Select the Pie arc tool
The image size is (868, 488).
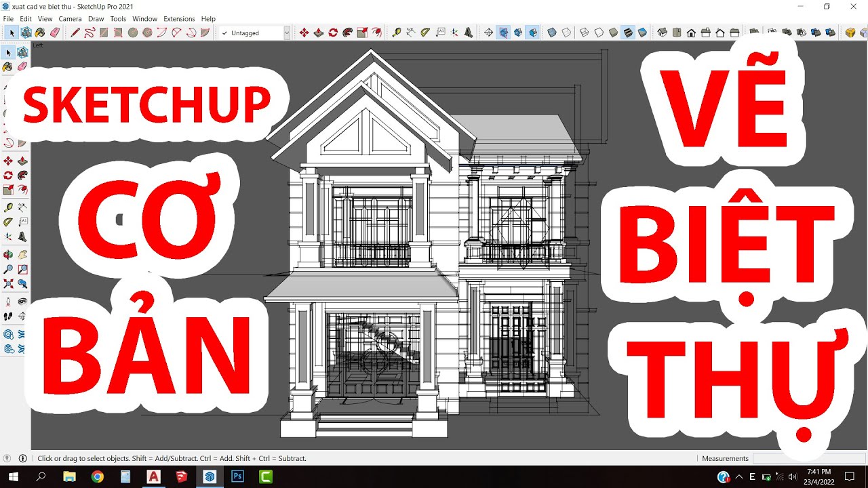205,33
